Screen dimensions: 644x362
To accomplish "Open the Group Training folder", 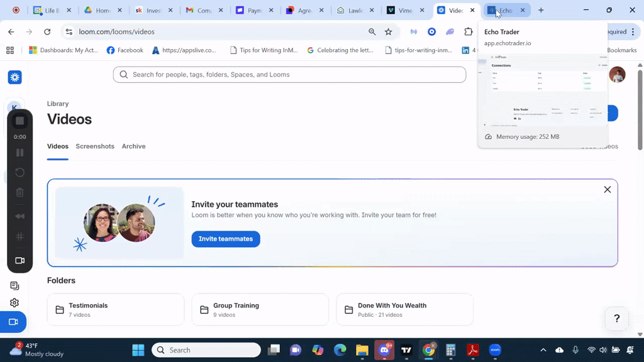I will pos(260,309).
